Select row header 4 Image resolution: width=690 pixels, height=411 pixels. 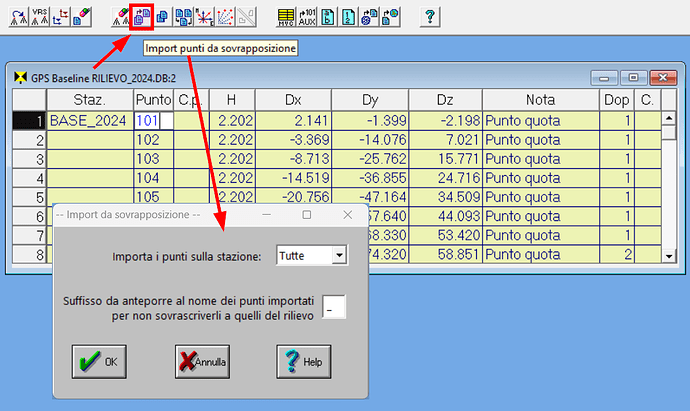coord(29,178)
